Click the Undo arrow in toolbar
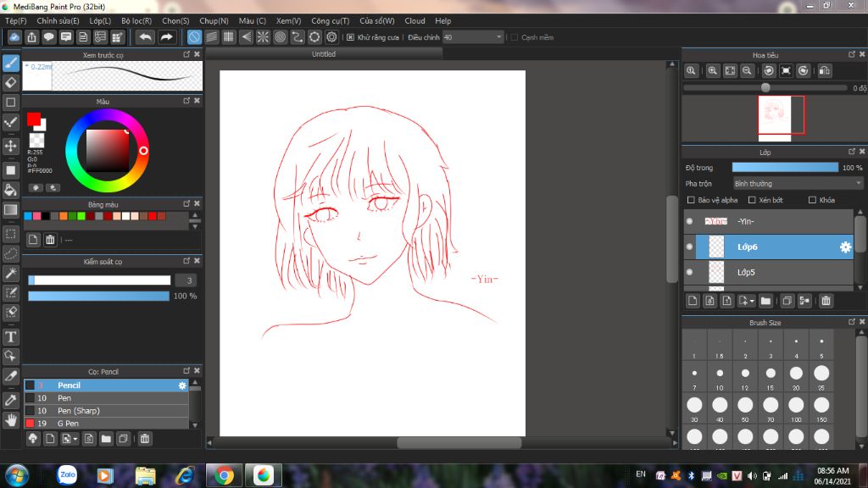Screen dimensions: 868x488 (145, 37)
